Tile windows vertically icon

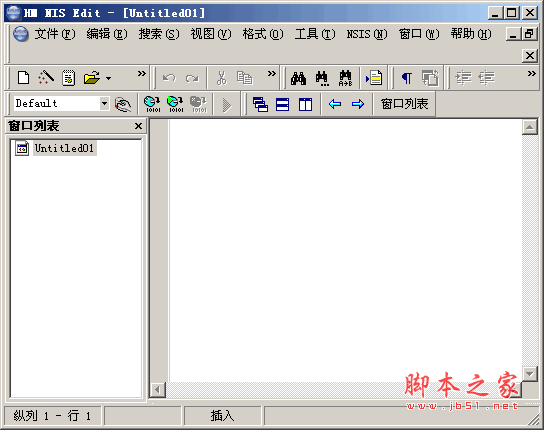305,104
